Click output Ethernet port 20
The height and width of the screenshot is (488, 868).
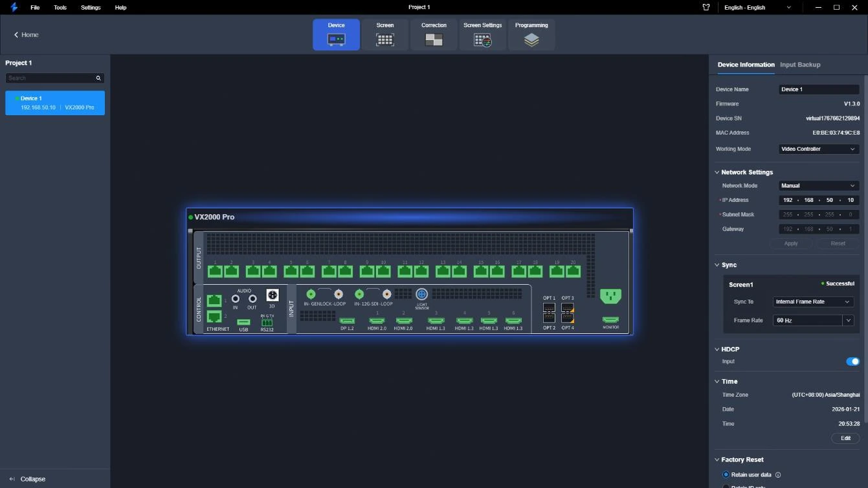573,271
